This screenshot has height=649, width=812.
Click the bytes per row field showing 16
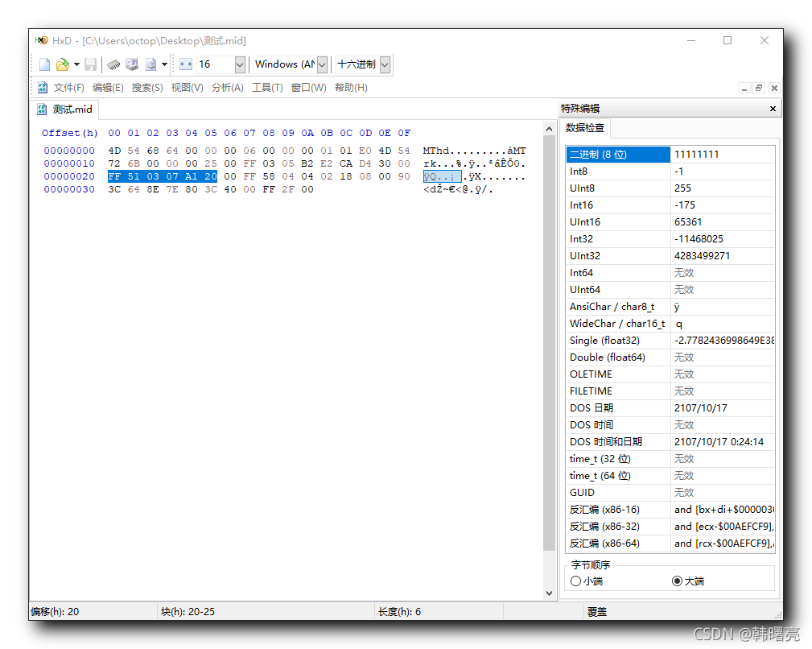click(216, 64)
